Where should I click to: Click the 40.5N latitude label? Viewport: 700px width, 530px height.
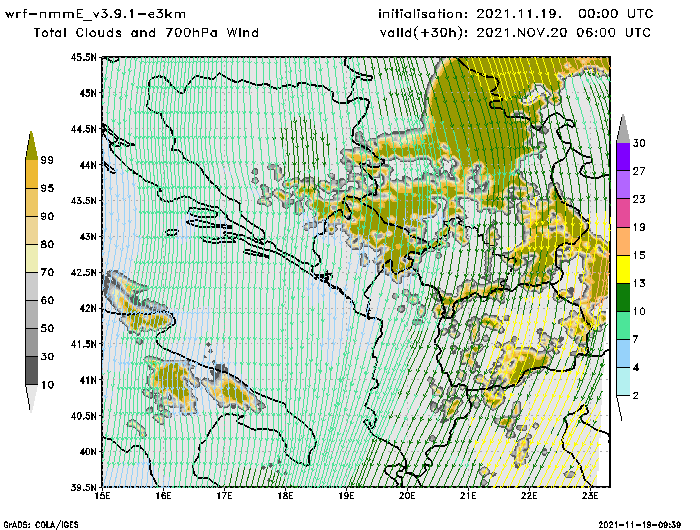coord(83,416)
